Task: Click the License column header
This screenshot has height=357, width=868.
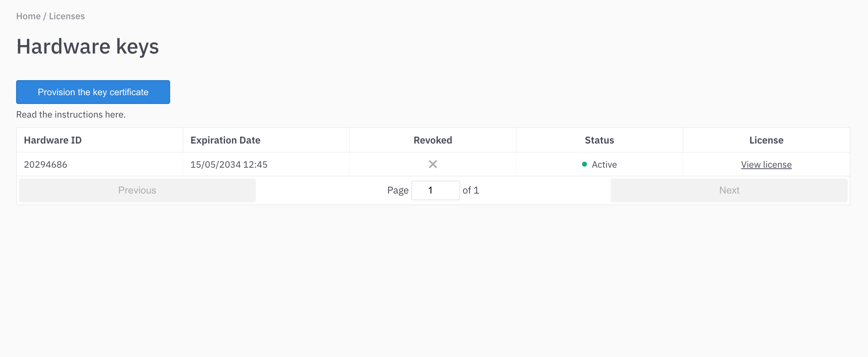Action: (x=766, y=140)
